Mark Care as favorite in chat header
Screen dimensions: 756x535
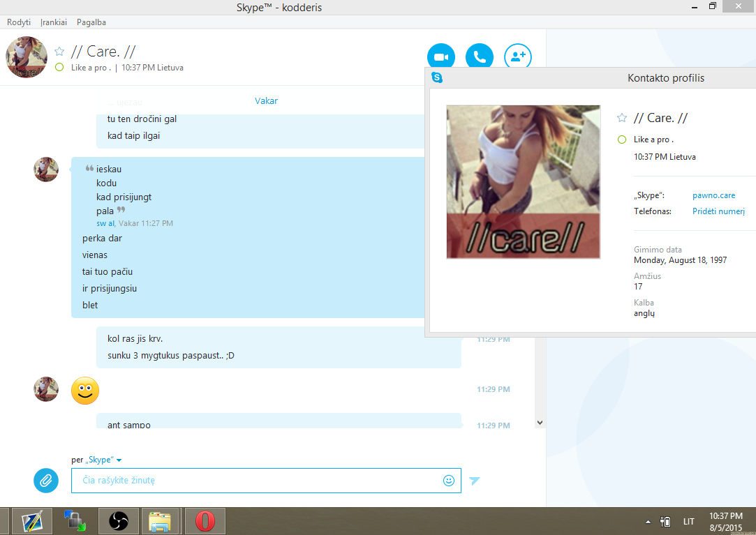[x=59, y=51]
